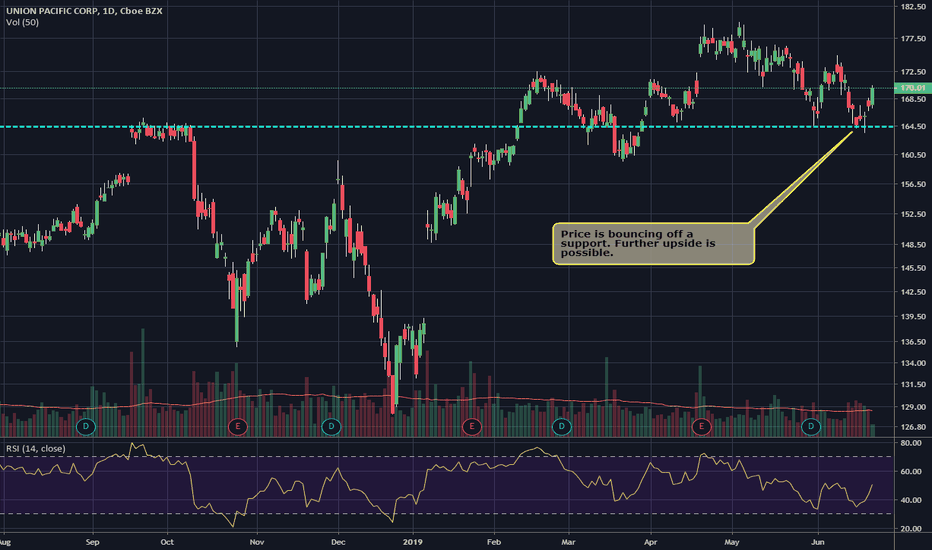
Task: Click the 164.50 price axis label
Action: (x=912, y=127)
